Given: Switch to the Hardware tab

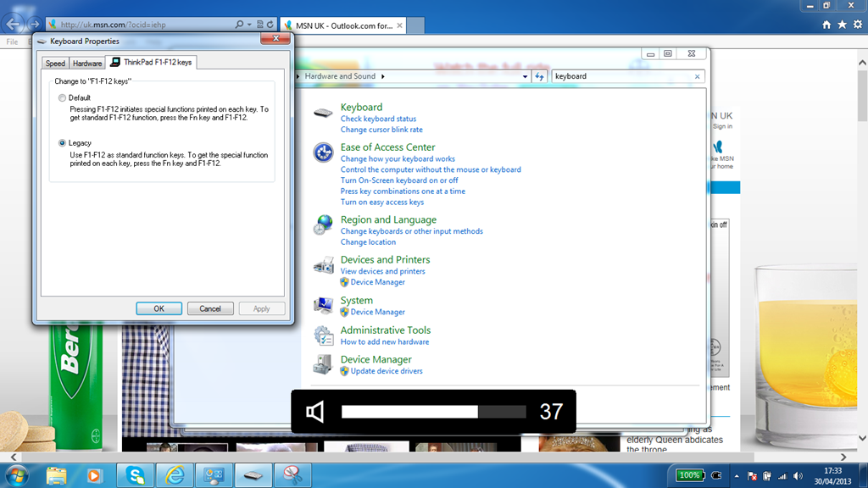Looking at the screenshot, I should (86, 64).
